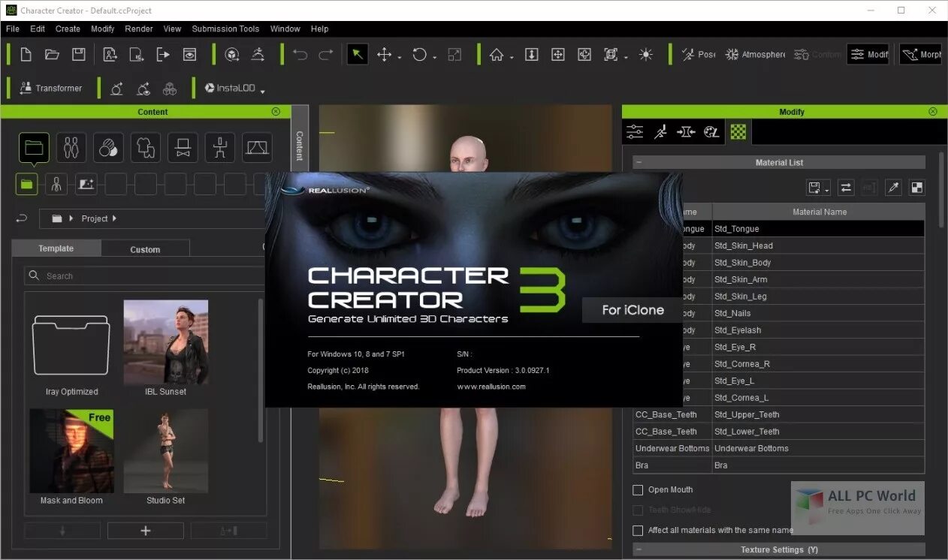
Task: Click the Transformer button
Action: (x=50, y=88)
